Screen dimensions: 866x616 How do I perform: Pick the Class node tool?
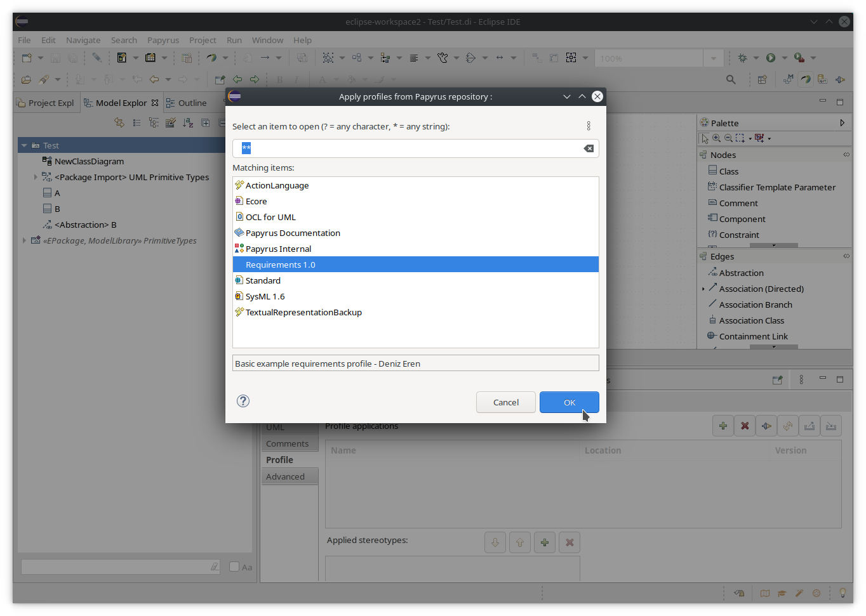(723, 171)
